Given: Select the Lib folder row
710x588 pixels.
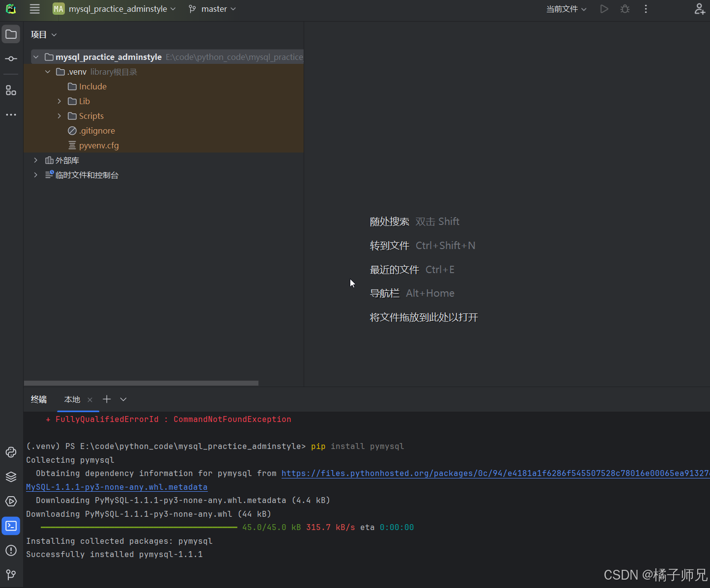Looking at the screenshot, I should click(164, 101).
